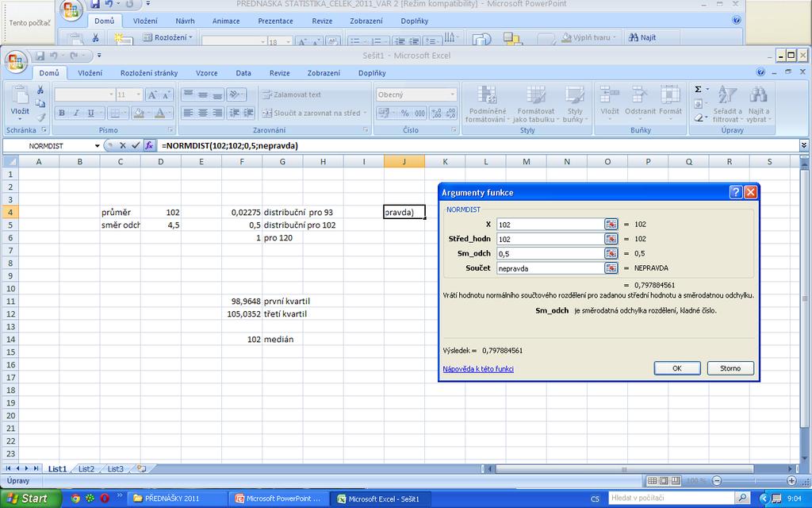Toggle Zalamovat text wrap option

coord(292,95)
